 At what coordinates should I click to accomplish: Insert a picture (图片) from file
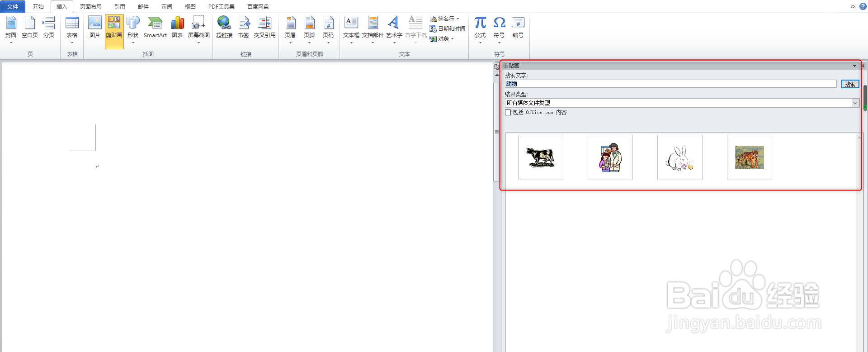(95, 27)
